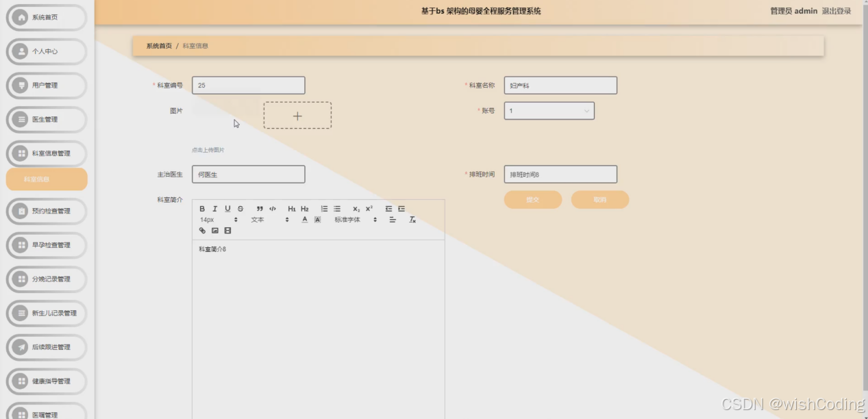Increase paragraph indent
Screen dimensions: 868x419
point(401,209)
